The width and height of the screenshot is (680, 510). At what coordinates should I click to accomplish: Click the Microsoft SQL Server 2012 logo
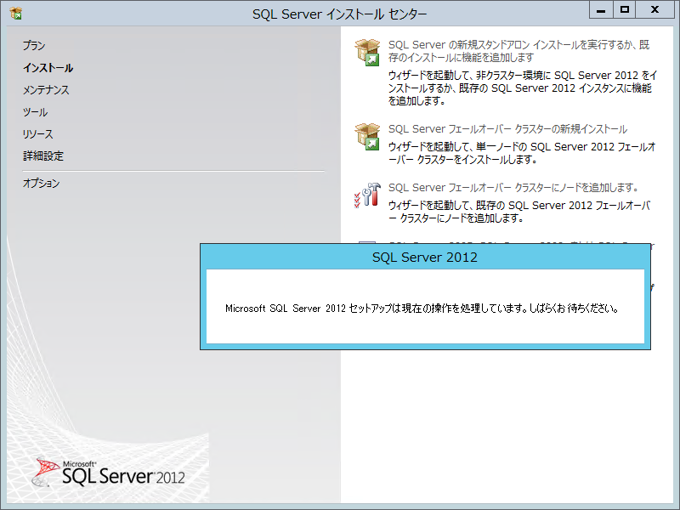(x=108, y=473)
